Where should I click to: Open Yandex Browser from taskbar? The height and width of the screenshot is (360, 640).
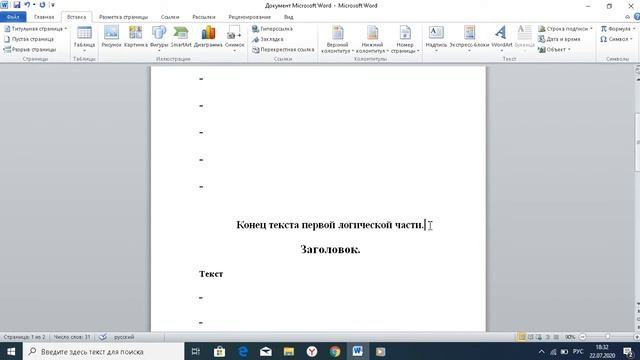[x=312, y=351]
